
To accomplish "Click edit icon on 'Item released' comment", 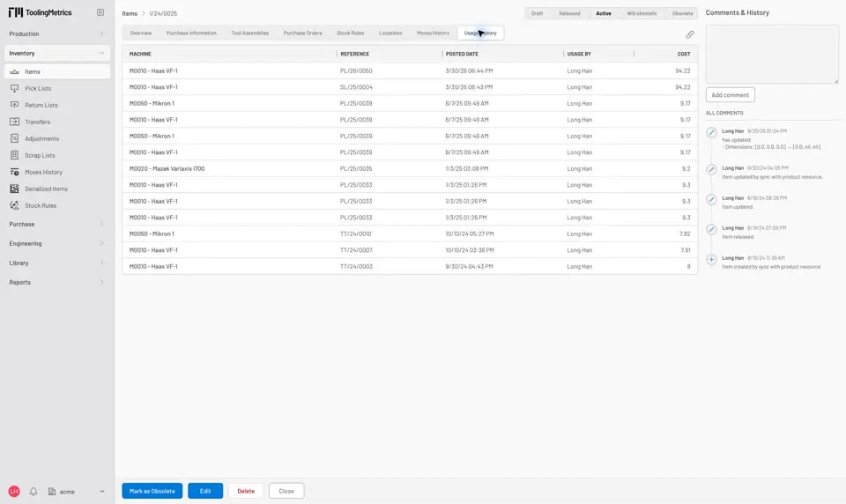I will (712, 229).
